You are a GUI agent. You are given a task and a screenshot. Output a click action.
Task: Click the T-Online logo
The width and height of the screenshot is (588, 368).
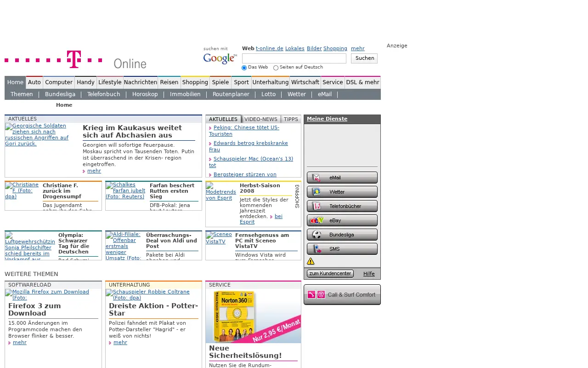pos(76,60)
